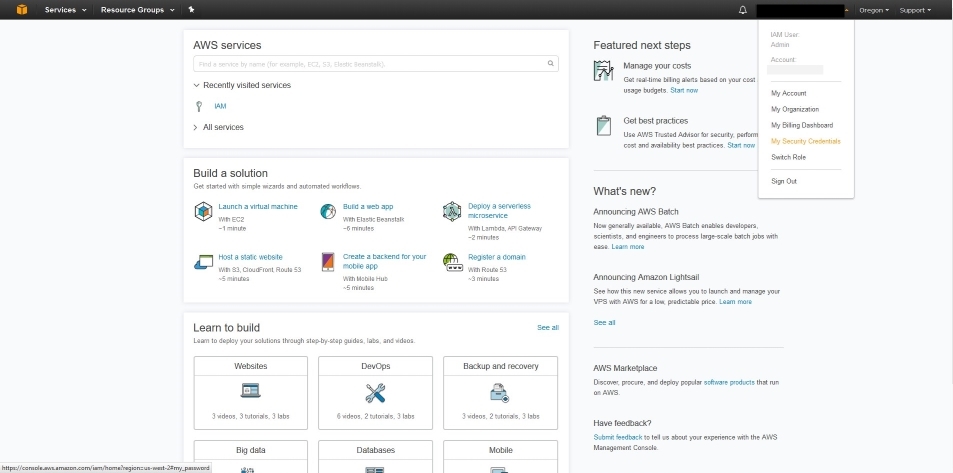This screenshot has width=953, height=473.
Task: Click the 'AWS Marketplace' heading
Action: click(625, 368)
